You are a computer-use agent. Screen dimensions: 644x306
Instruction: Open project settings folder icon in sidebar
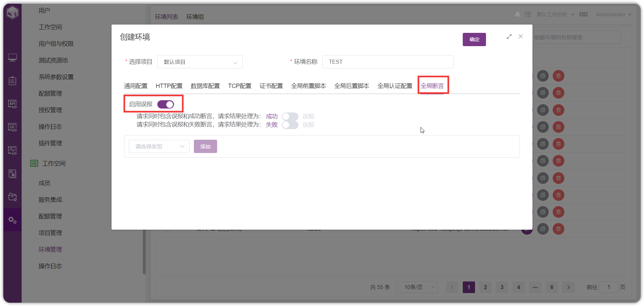coord(12,197)
